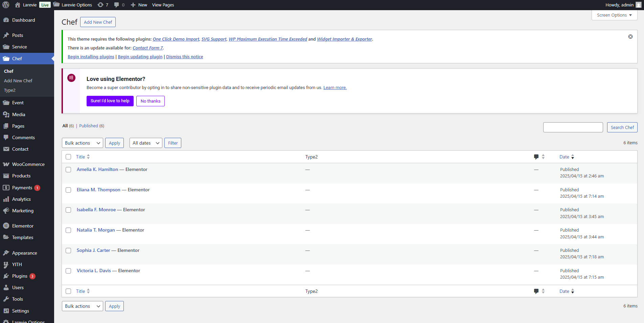Viewport: 644px width, 323px height.
Task: Open the Amelia K. Hamilton chef entry
Action: click(97, 169)
